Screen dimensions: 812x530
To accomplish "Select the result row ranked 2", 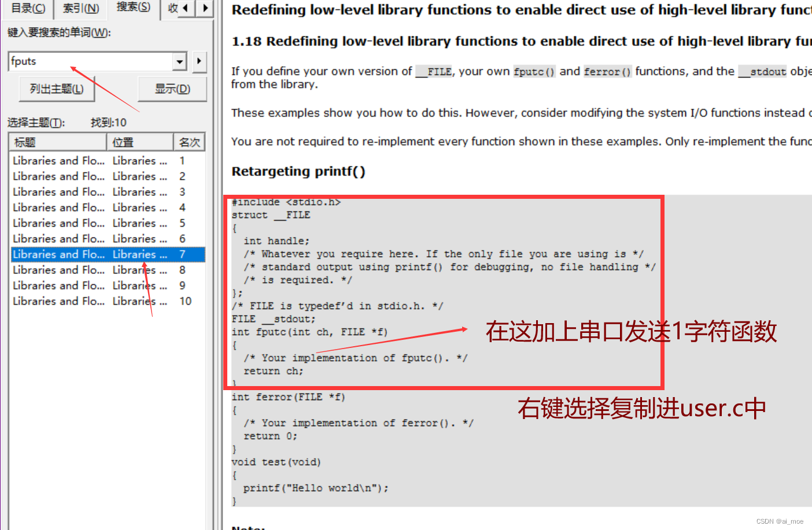I will click(x=108, y=176).
